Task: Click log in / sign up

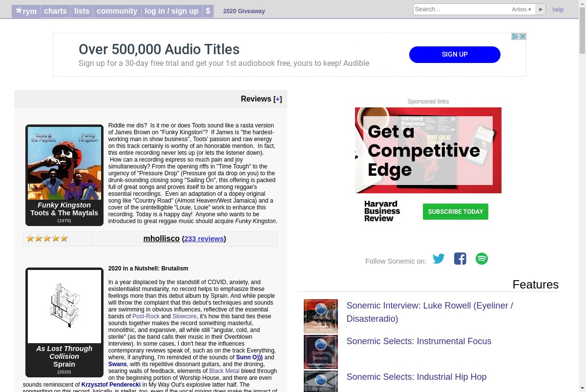Action: [x=171, y=11]
